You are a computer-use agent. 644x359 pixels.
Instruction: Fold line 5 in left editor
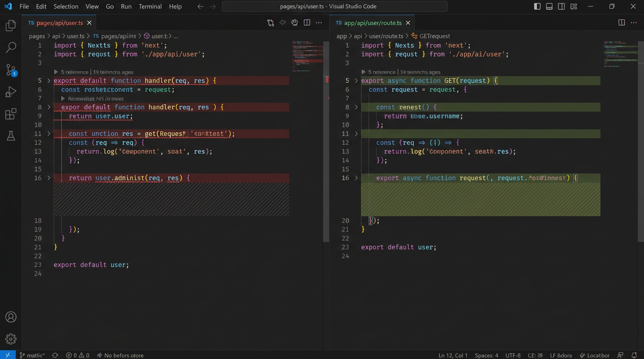pyautogui.click(x=49, y=81)
